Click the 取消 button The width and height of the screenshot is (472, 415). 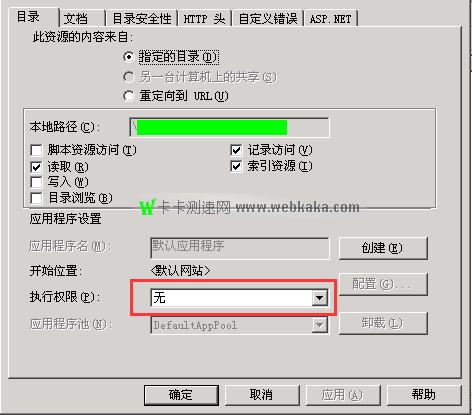(262, 395)
